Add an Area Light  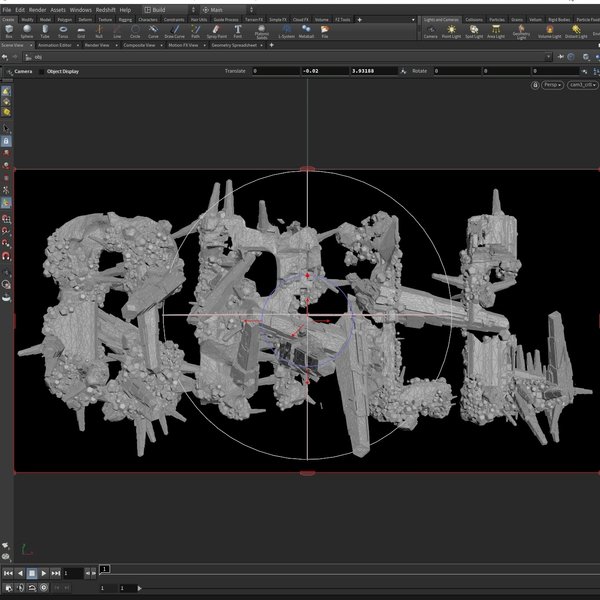point(496,31)
